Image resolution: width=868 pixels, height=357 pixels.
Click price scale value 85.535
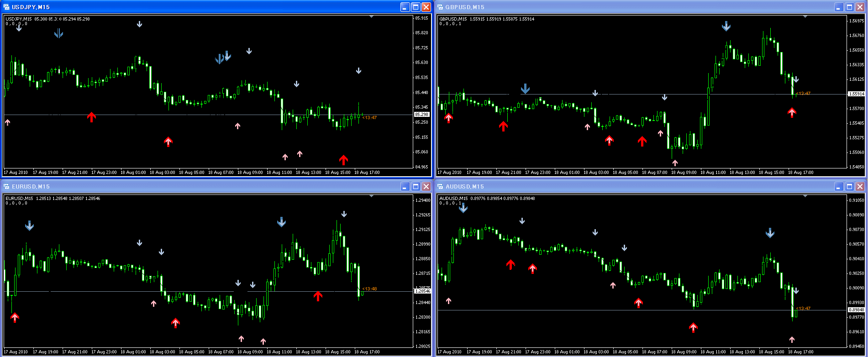pyautogui.click(x=422, y=78)
